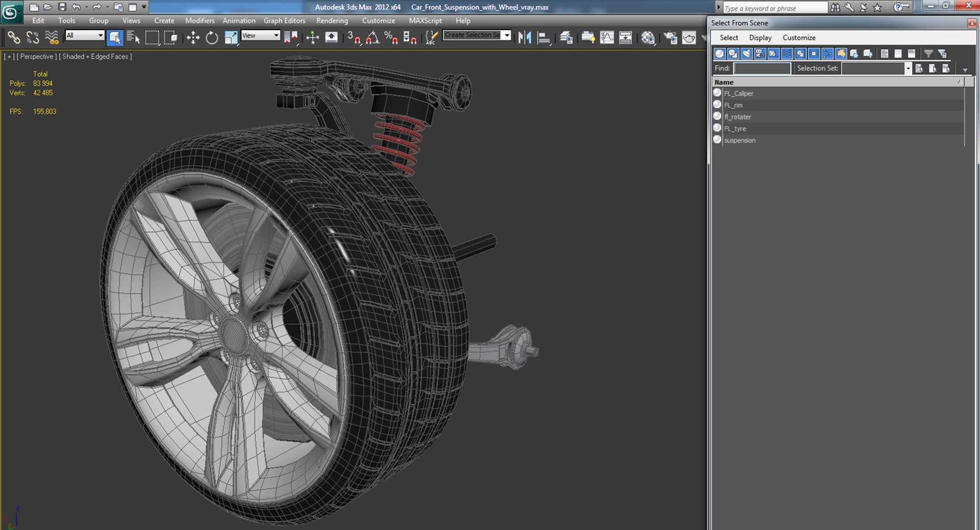The width and height of the screenshot is (980, 530).
Task: Open Curve Editor from toolbar
Action: (607, 37)
